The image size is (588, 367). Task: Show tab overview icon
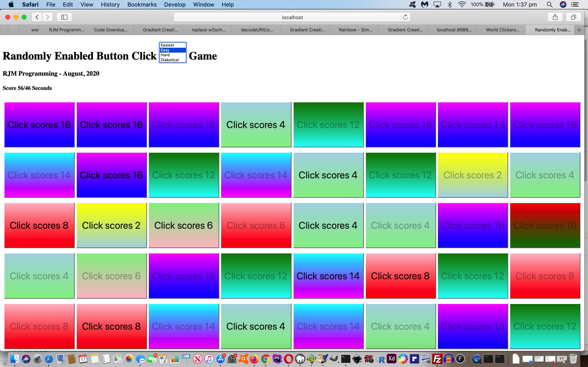[573, 17]
